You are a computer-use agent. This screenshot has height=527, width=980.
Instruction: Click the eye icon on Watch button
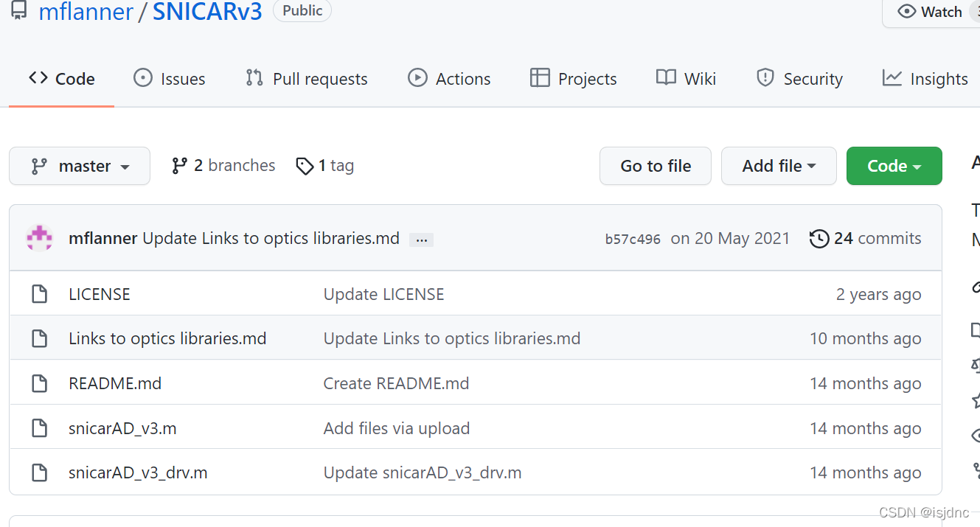click(906, 11)
